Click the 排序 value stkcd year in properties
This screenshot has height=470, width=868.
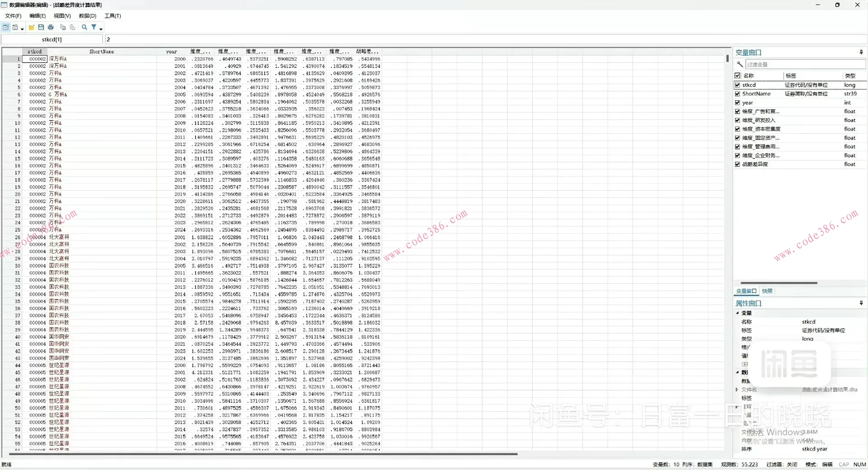pos(815,449)
